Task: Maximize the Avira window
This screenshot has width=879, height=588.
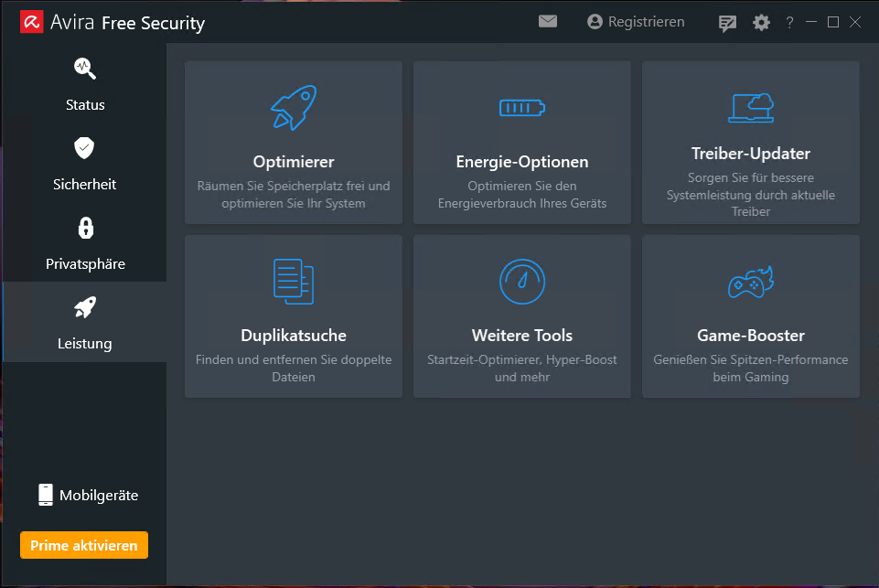Action: 832,23
